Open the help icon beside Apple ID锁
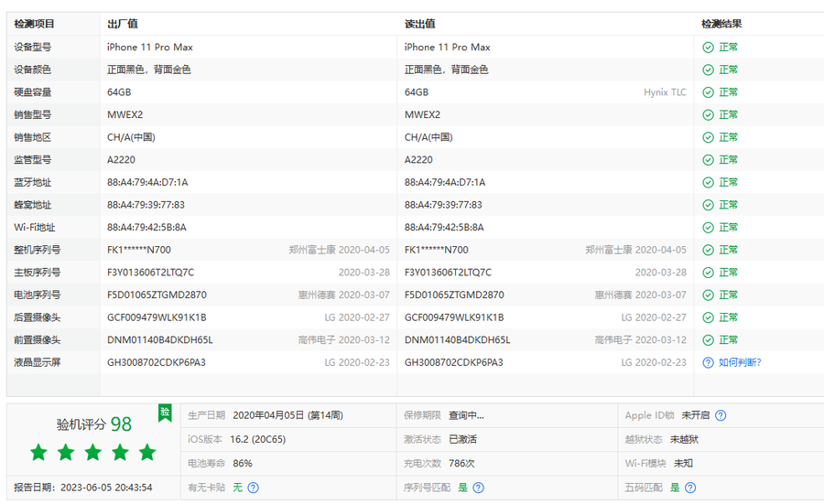 point(721,415)
